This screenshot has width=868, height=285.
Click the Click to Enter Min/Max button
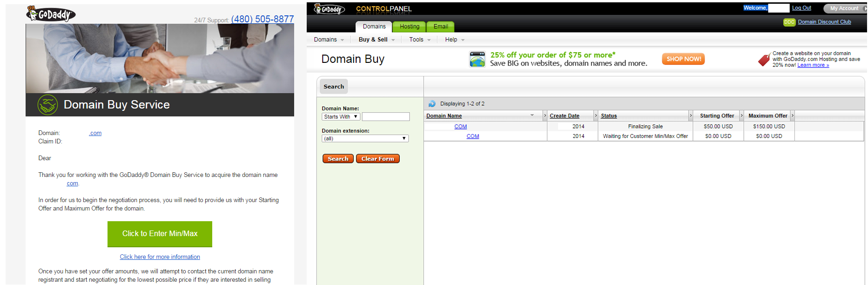tap(160, 234)
